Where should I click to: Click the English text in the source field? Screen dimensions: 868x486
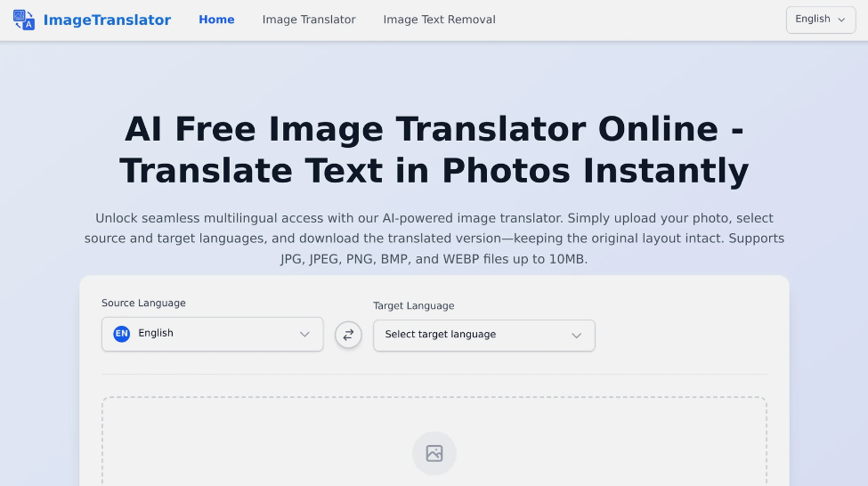click(156, 334)
